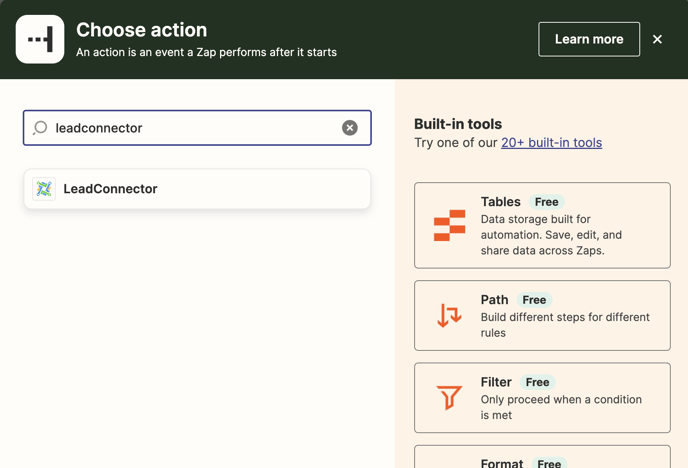Select the LeadConnector app name in results
688x468 pixels.
110,189
